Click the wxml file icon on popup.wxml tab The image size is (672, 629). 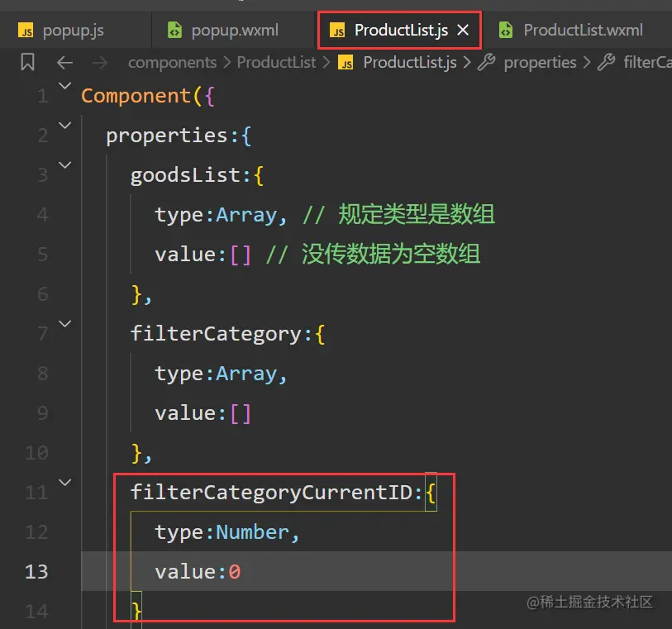(x=174, y=31)
